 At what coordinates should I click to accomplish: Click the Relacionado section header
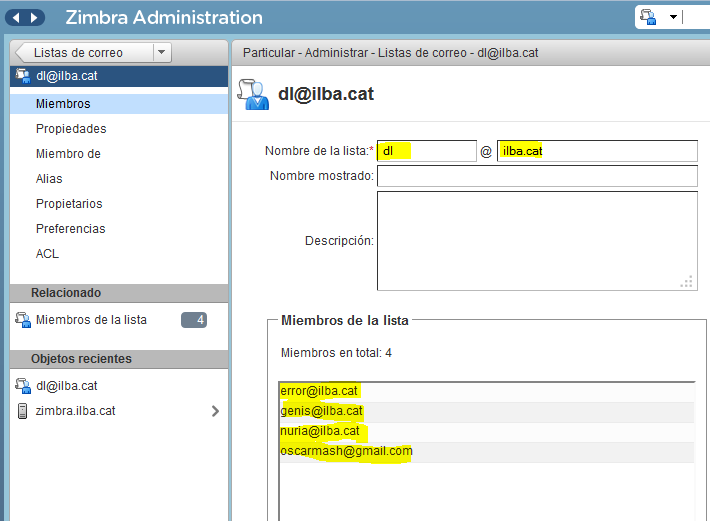(119, 293)
